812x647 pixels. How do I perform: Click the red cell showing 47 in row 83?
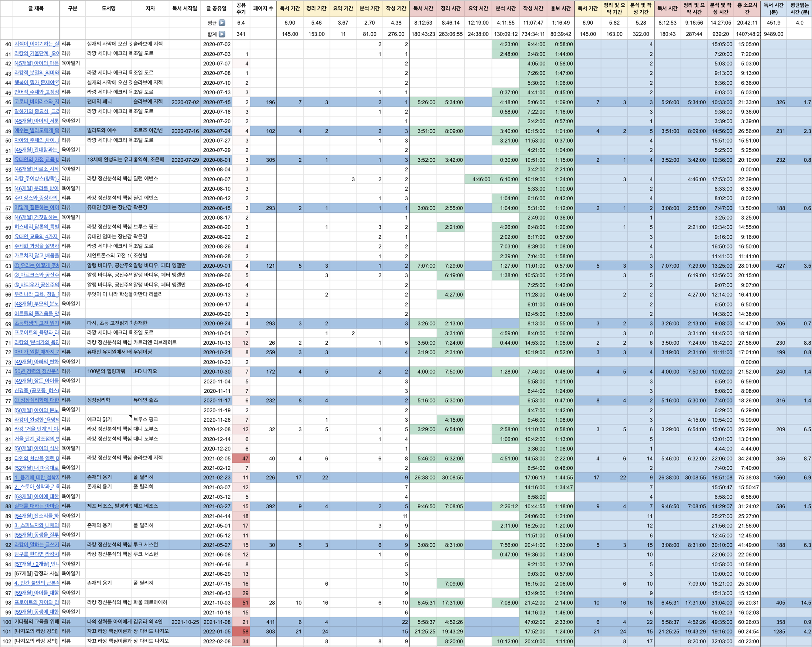pos(241,458)
